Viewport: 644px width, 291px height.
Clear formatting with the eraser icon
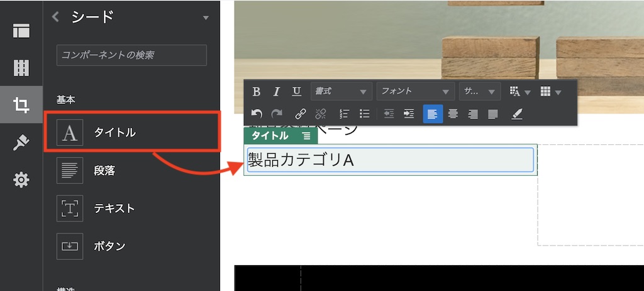pyautogui.click(x=517, y=114)
